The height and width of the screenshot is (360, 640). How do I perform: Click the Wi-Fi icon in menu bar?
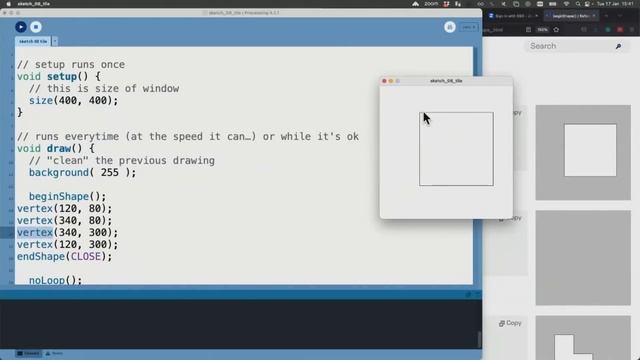(x=566, y=4)
